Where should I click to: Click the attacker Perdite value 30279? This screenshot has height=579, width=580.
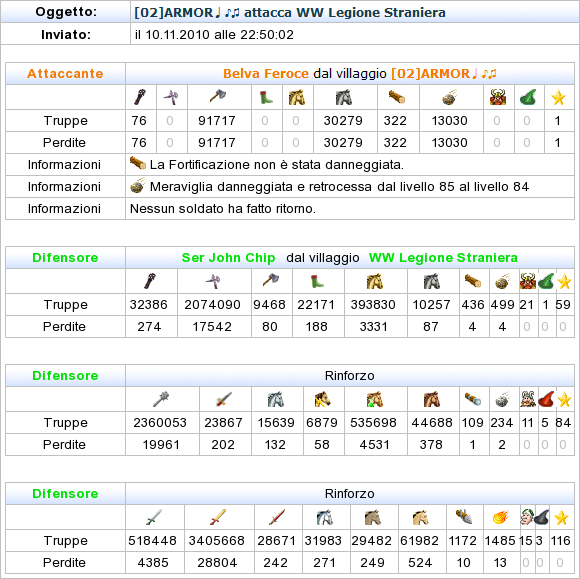click(343, 142)
